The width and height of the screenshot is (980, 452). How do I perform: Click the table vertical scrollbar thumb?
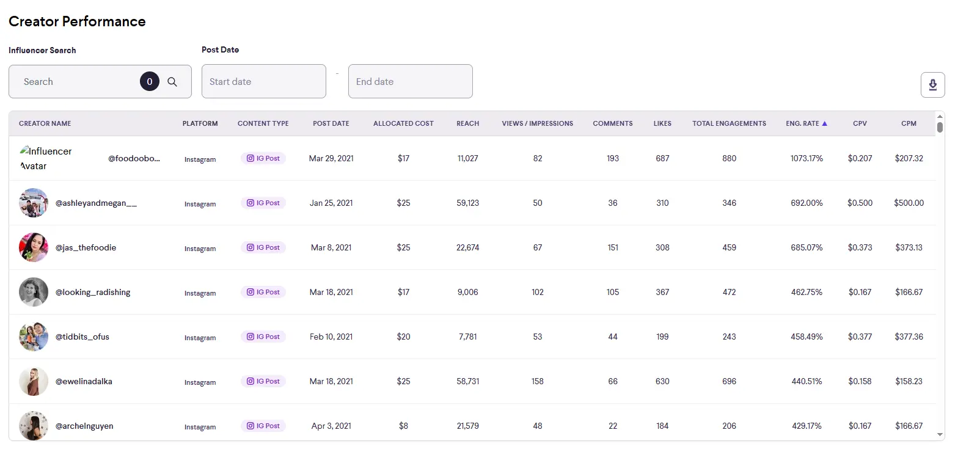click(x=940, y=127)
